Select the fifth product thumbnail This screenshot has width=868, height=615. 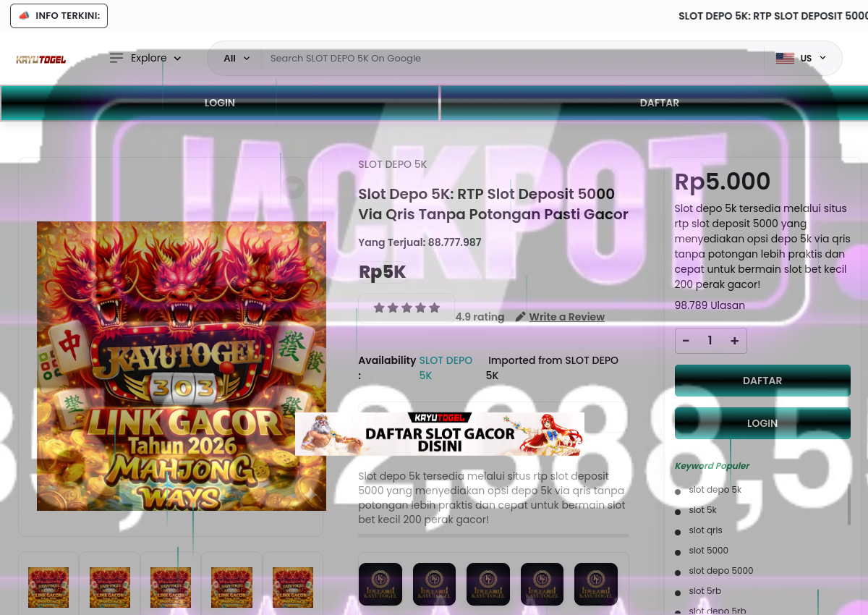click(x=293, y=587)
